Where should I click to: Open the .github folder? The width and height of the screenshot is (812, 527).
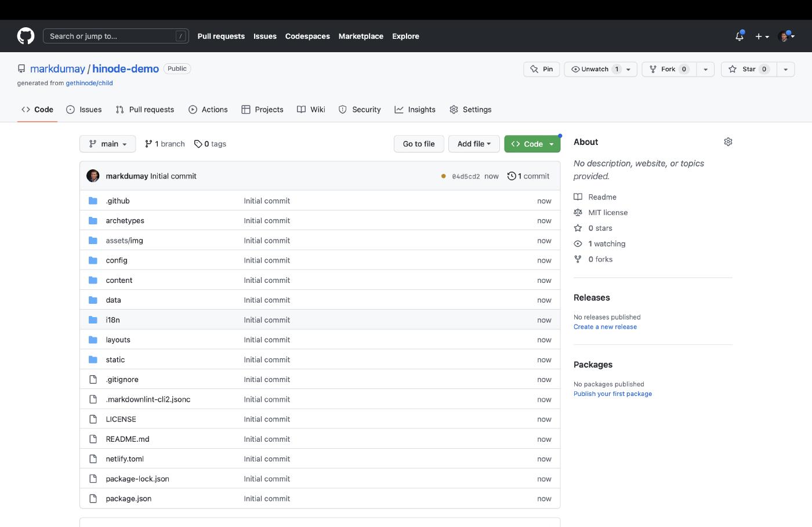coord(118,201)
